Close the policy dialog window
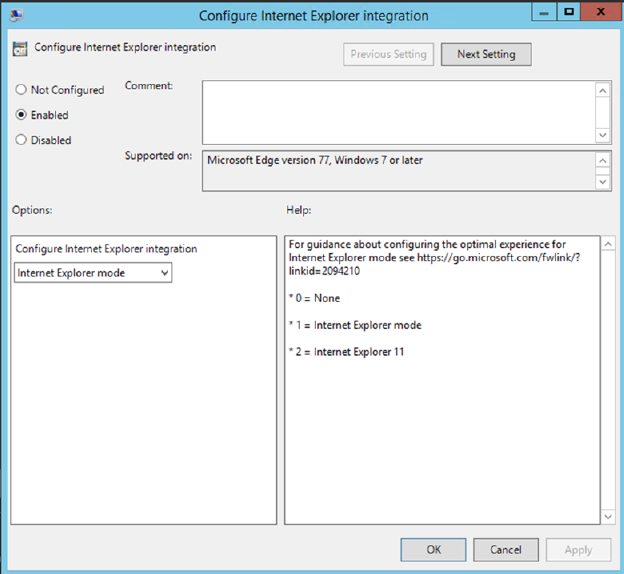Screen dimensions: 624x574 (x=601, y=12)
